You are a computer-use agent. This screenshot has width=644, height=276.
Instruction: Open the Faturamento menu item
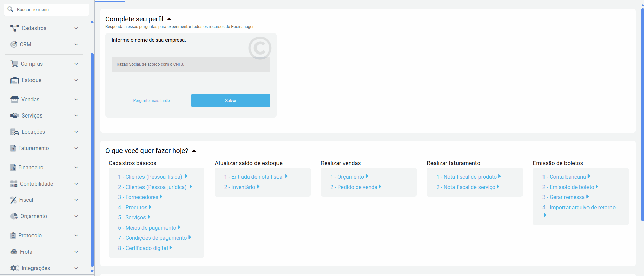34,148
